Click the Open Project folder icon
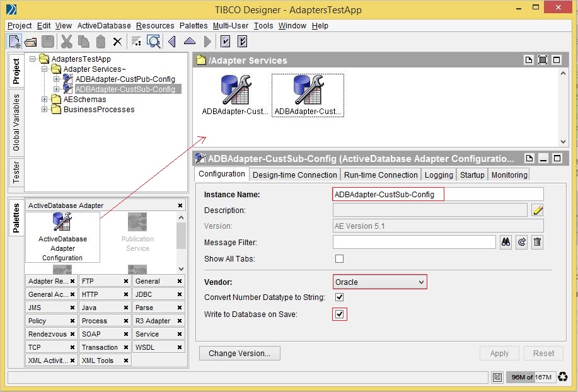Screen dimensions: 578x392 click(x=31, y=42)
